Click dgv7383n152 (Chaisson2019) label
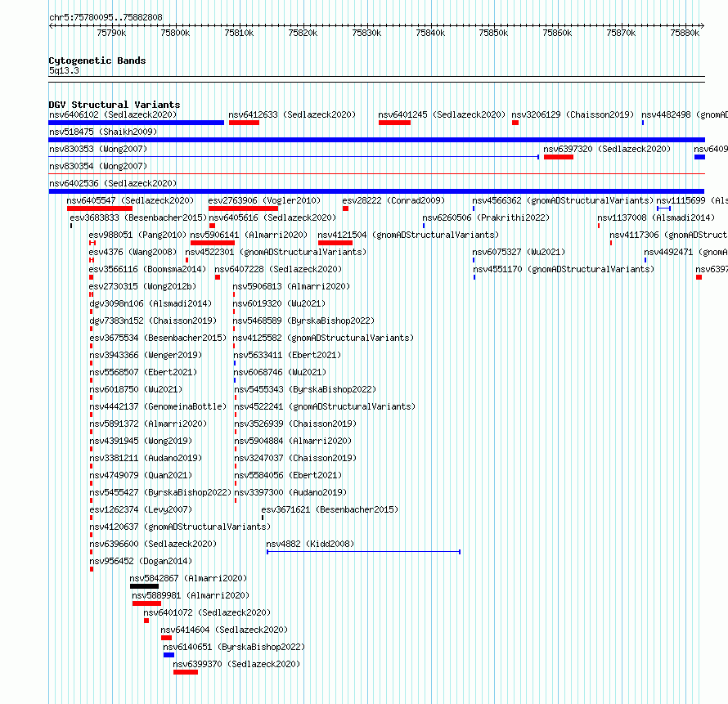 pos(153,321)
